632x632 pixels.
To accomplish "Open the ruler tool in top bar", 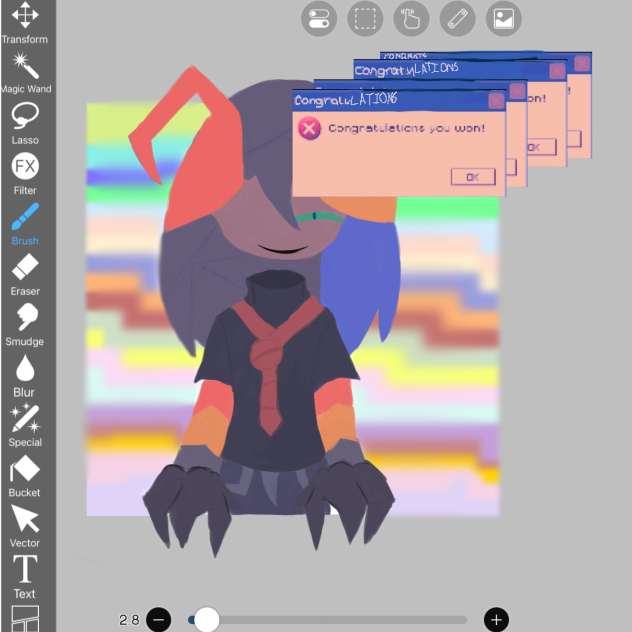I will (457, 18).
